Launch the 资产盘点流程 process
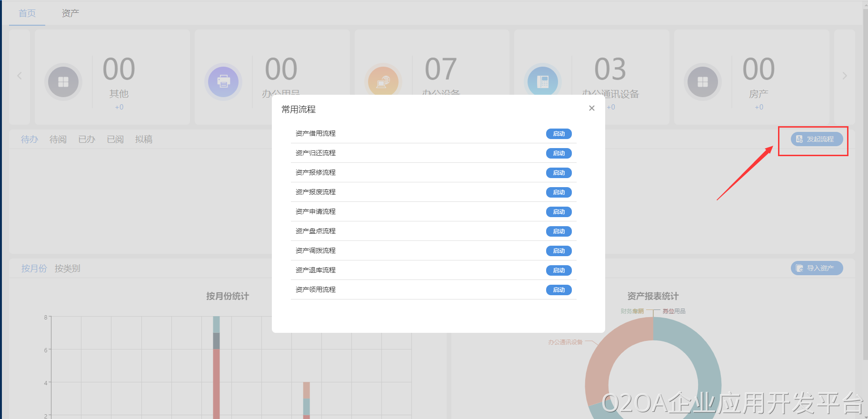 pos(559,231)
